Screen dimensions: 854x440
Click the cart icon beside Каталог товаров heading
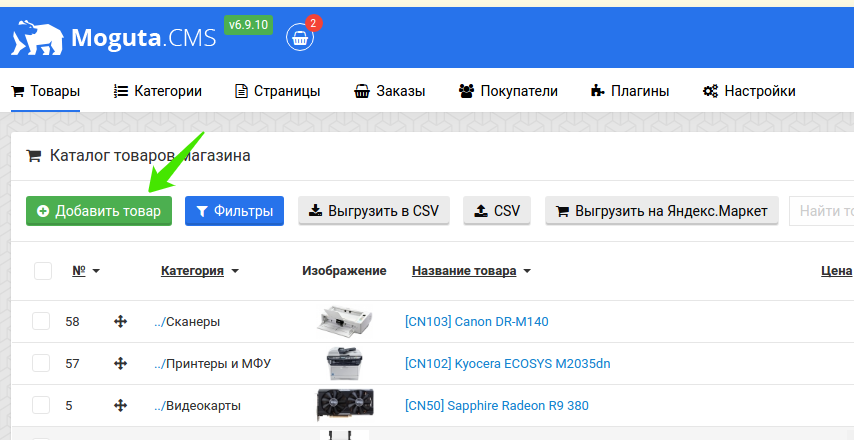click(x=34, y=156)
